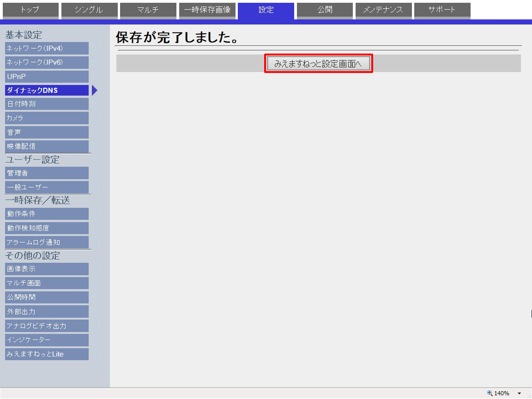Open アラームログ通知 settings
This screenshot has height=399, width=532.
47,242
